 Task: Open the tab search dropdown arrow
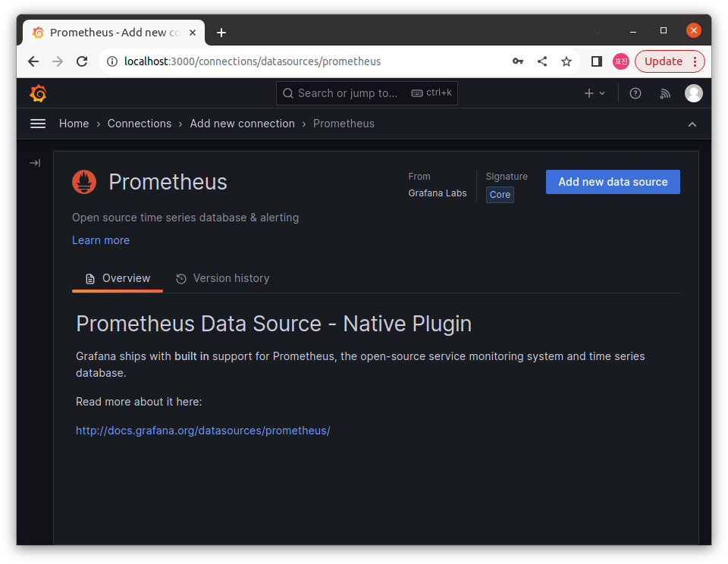(598, 32)
